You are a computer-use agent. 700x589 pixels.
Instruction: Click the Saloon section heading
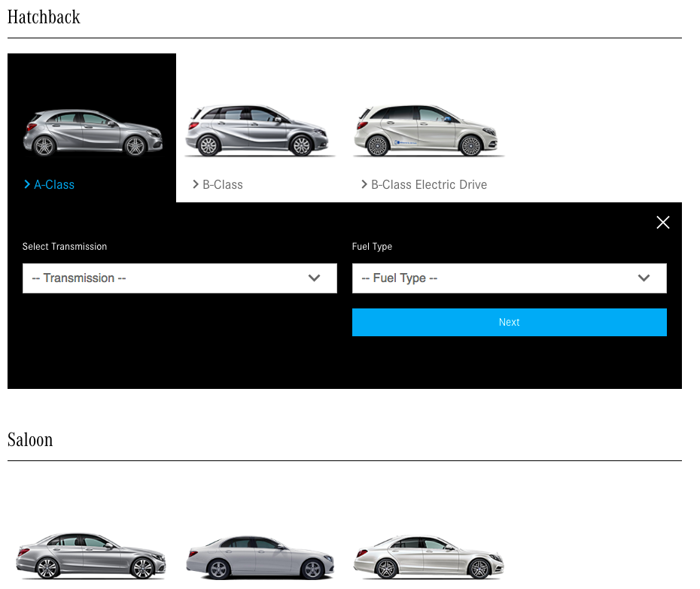pyautogui.click(x=30, y=439)
